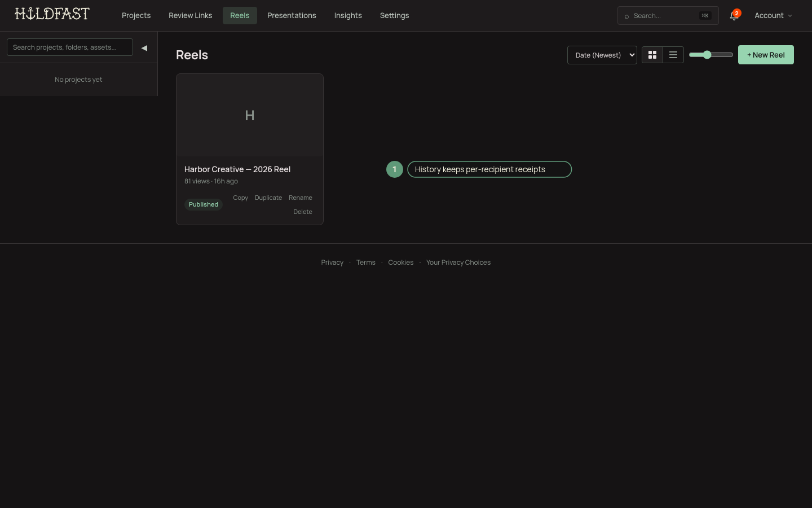Viewport: 812px width, 508px height.
Task: Open the Terms footer link
Action: click(x=366, y=262)
